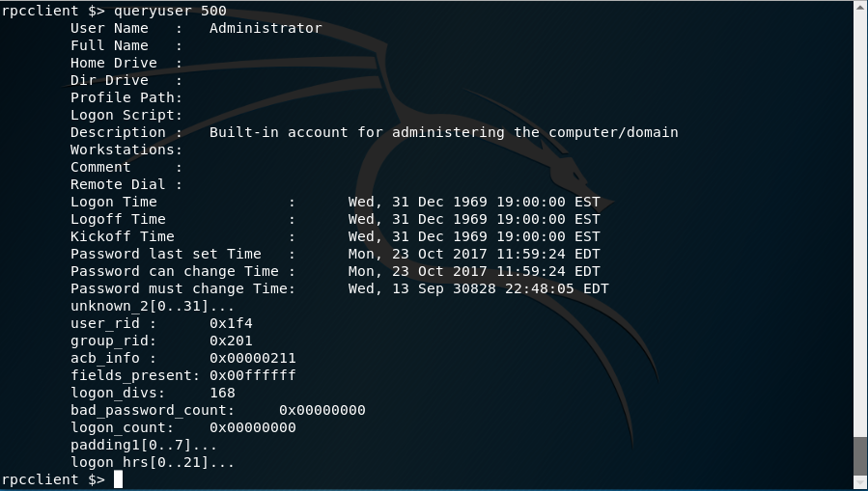Click the logon_count value

point(252,427)
